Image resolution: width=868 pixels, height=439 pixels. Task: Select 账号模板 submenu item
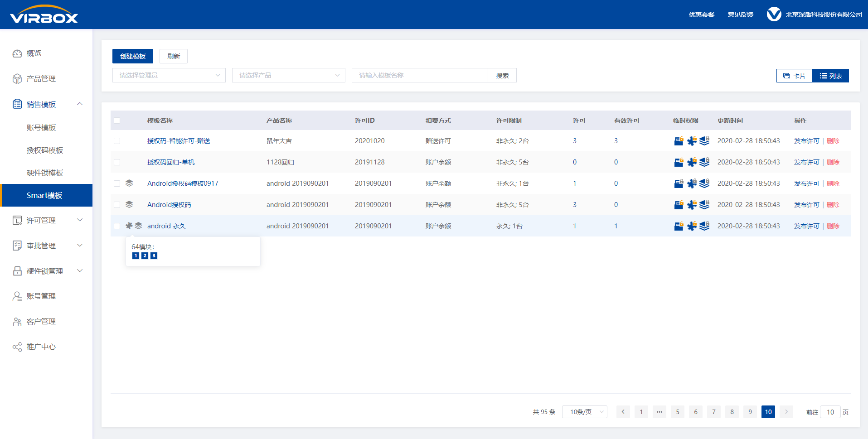pos(41,128)
